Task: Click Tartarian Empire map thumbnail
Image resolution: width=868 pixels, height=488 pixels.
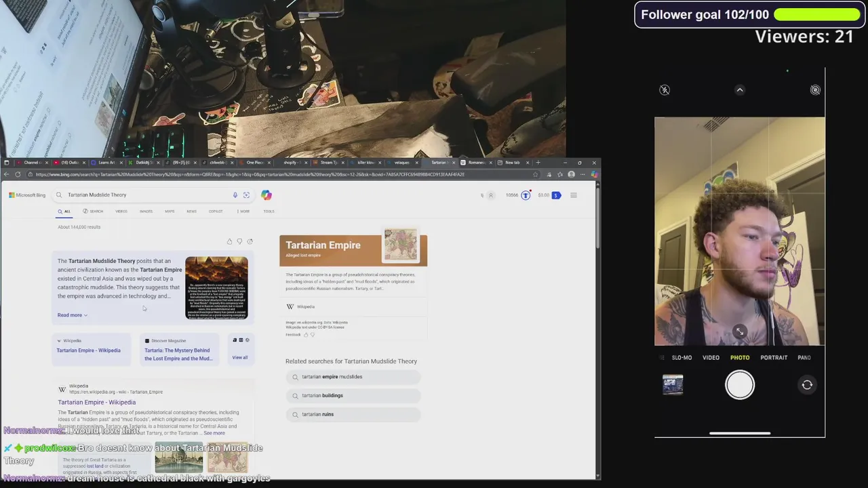Action: (x=401, y=245)
